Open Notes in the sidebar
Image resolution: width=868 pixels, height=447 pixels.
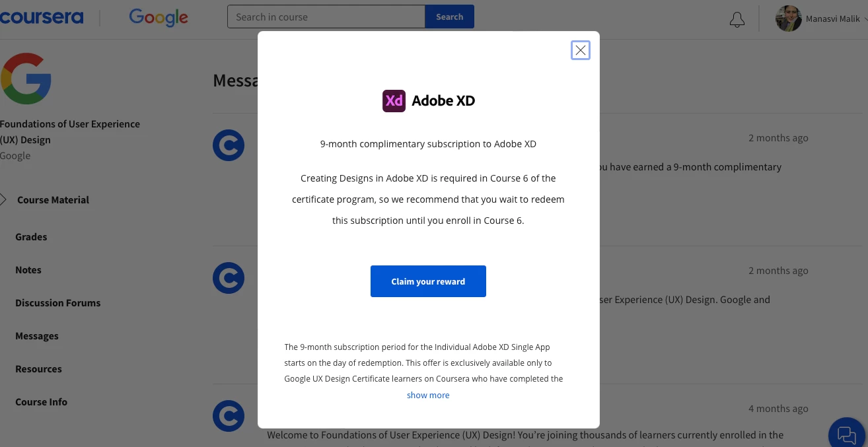tap(28, 269)
